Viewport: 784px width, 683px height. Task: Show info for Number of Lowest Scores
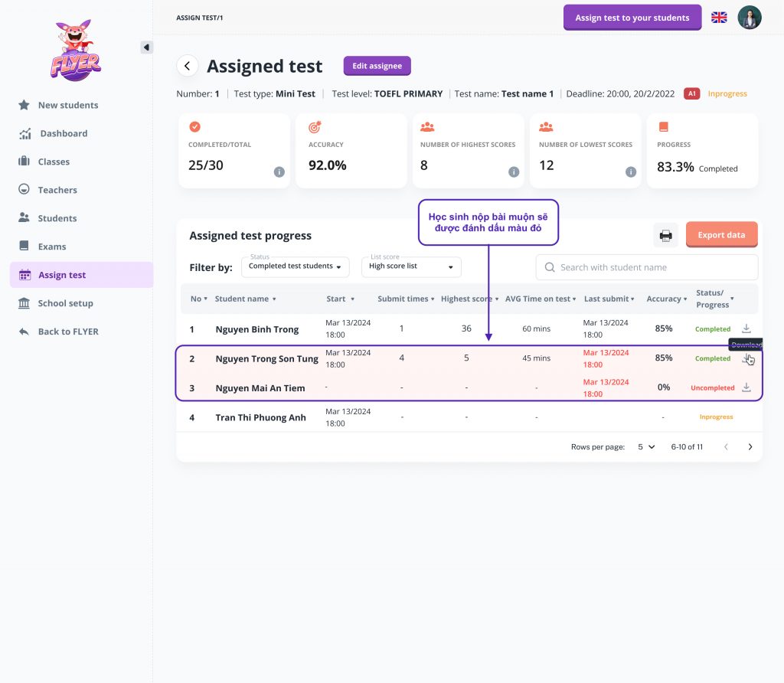[x=631, y=172]
